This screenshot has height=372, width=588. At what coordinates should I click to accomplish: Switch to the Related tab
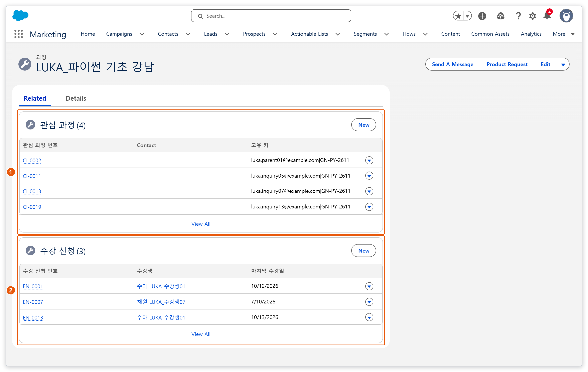tap(35, 98)
